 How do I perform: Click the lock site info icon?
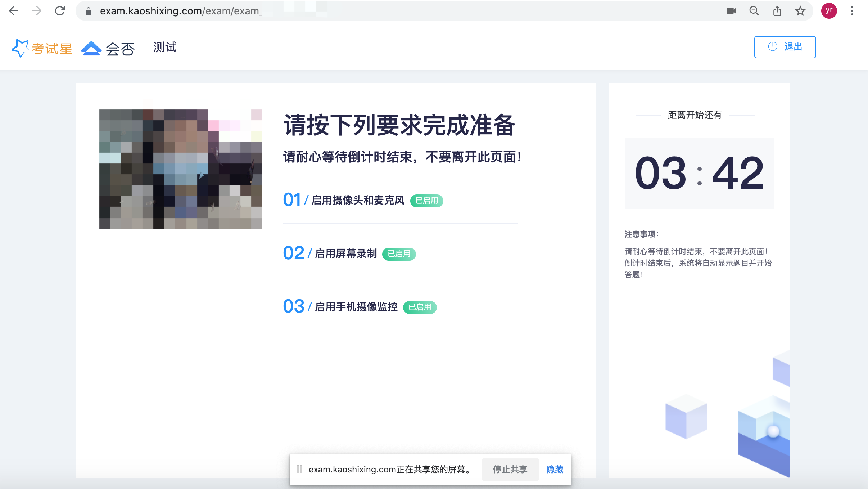pos(89,11)
